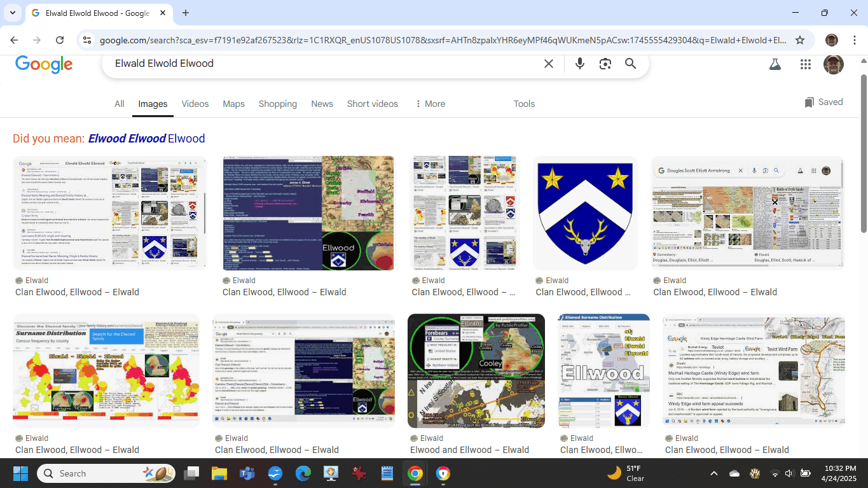Viewport: 868px width, 488px height.
Task: Open the Chrome profile avatar in the toolbar
Action: coord(831,40)
